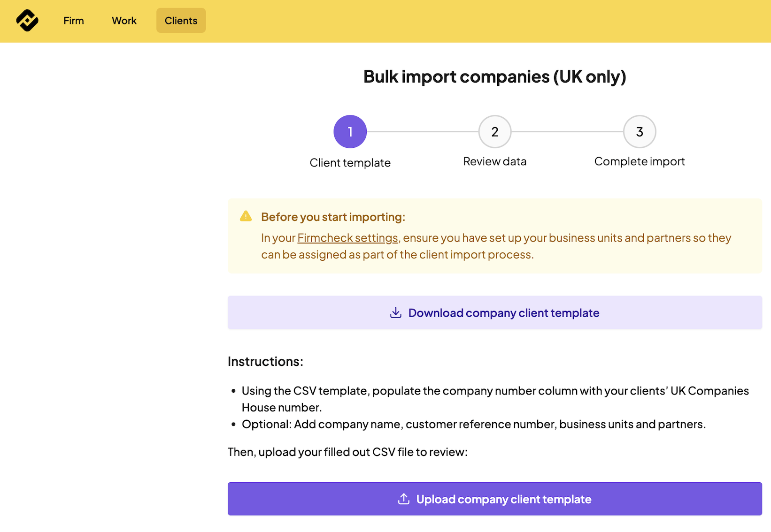
Task: Click the "Client template" step label
Action: 350,163
